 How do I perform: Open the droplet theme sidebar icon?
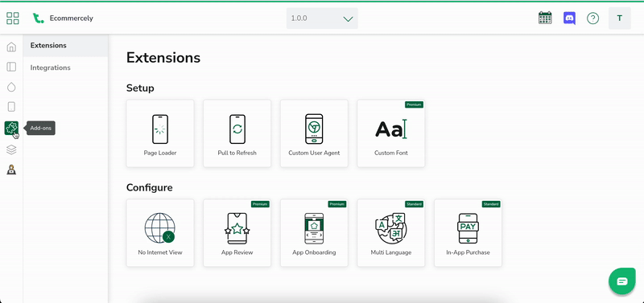click(11, 87)
